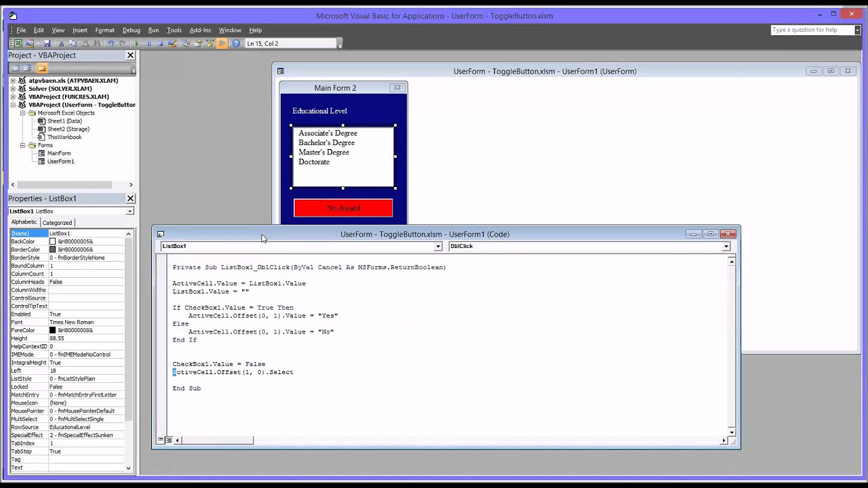The width and height of the screenshot is (868, 488).
Task: Click the BackColor white swatch
Action: pos(53,241)
